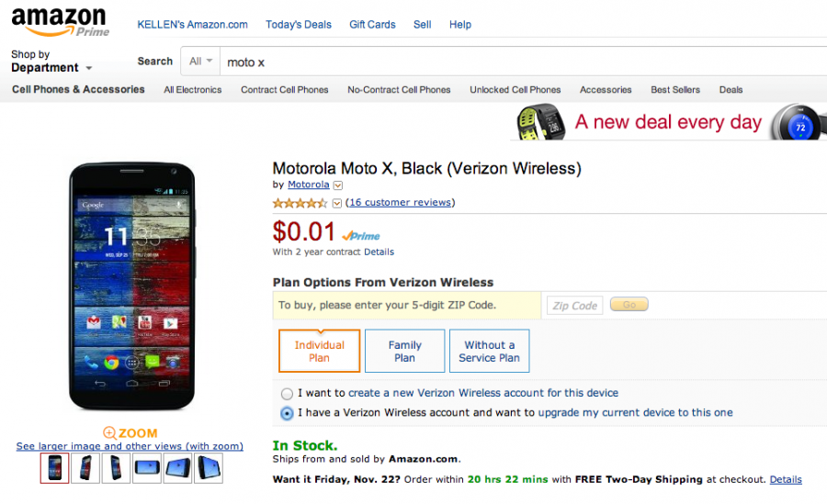Select the first front-view phone thumbnail

click(x=54, y=468)
